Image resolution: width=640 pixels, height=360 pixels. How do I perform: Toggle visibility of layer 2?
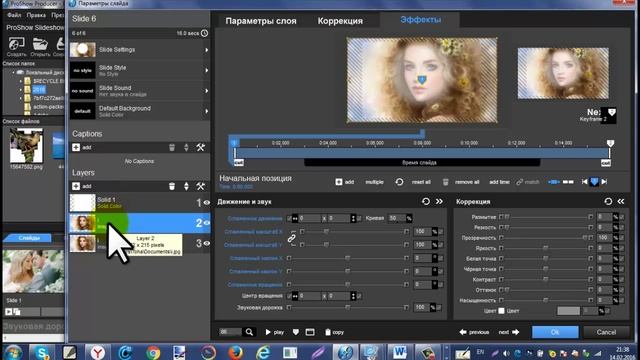tap(207, 223)
